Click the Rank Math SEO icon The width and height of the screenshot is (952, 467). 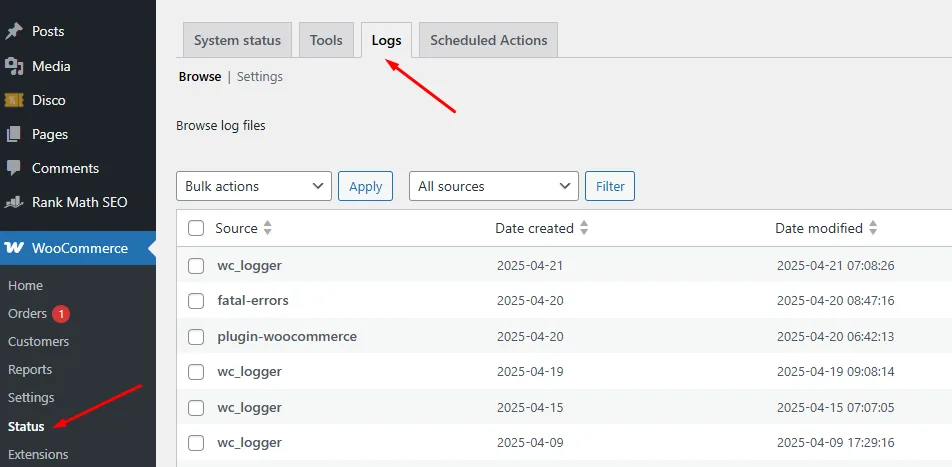13,202
